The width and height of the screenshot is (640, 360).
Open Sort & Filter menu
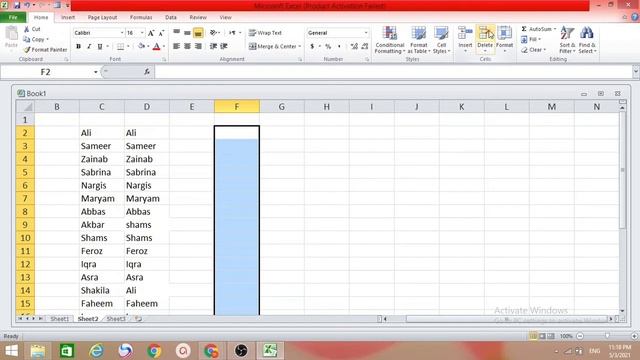[567, 40]
